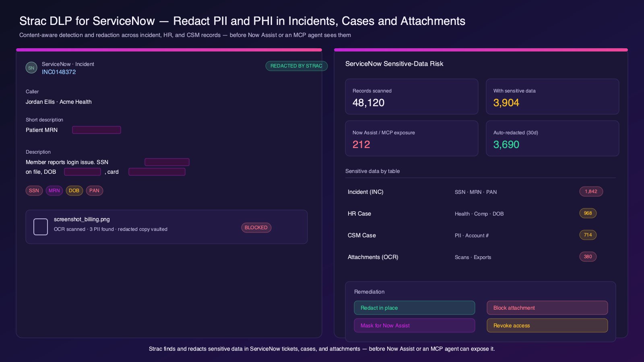This screenshot has height=362, width=644.
Task: Click the Records scanned 48,120 card
Action: point(412,97)
